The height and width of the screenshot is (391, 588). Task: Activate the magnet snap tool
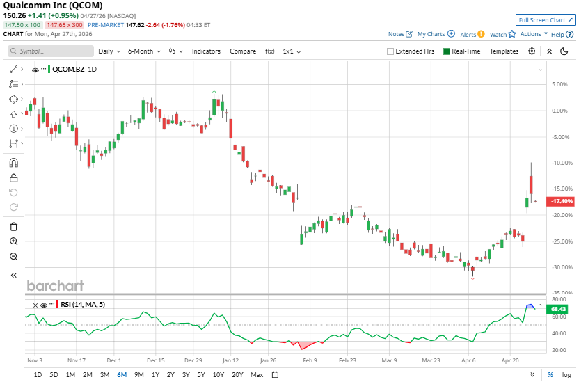tap(13, 163)
